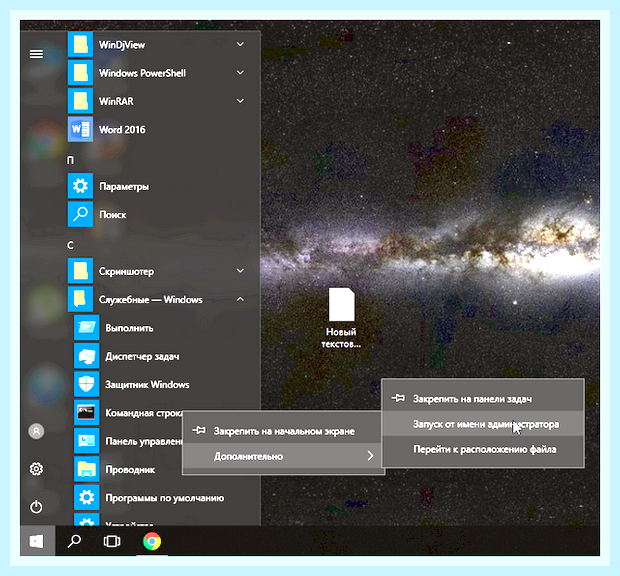Screen dimensions: 620x576
Task: Open Параметры gear tile icon
Action: (x=80, y=186)
